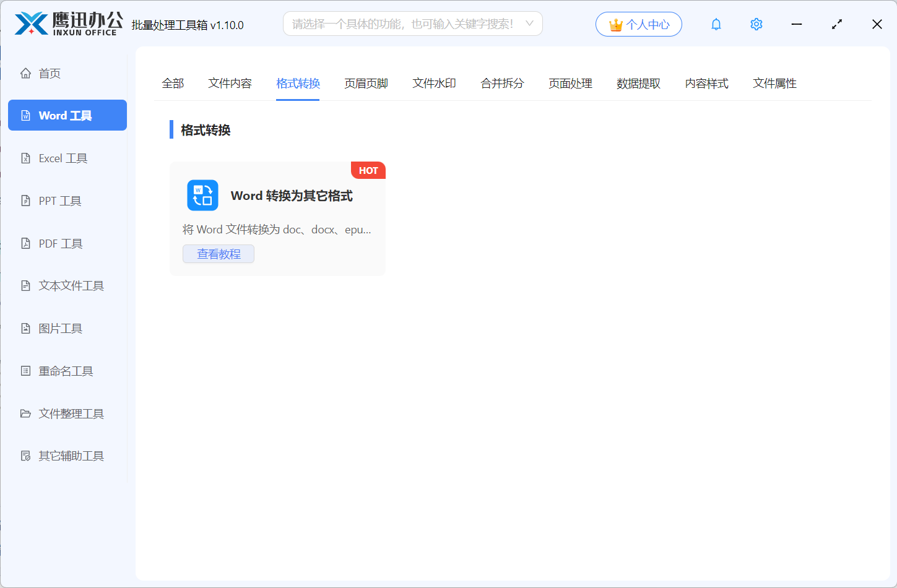The height and width of the screenshot is (588, 897).
Task: Switch to Excel 工具 in the sidebar
Action: coord(62,158)
